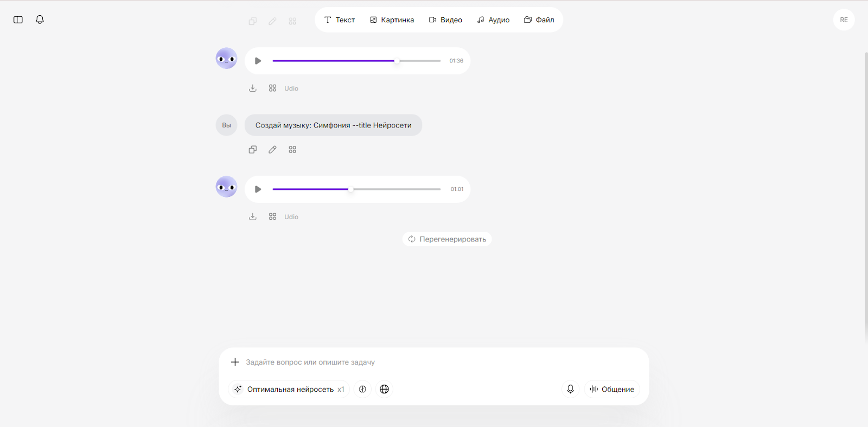868x427 pixels.
Task: Play the second audio track
Action: tap(258, 189)
